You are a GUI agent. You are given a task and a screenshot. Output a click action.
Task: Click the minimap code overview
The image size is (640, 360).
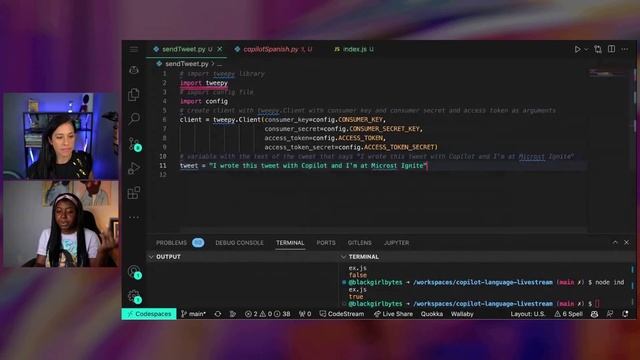tap(607, 73)
